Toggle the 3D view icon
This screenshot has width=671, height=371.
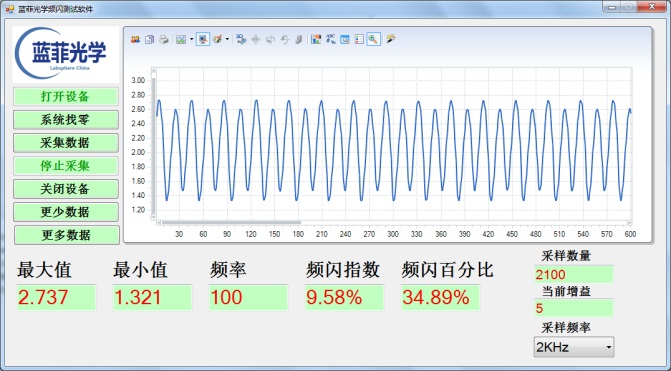coord(241,39)
